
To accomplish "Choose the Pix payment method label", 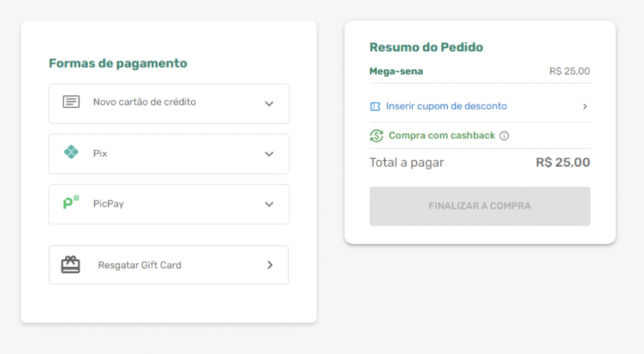I will point(100,153).
